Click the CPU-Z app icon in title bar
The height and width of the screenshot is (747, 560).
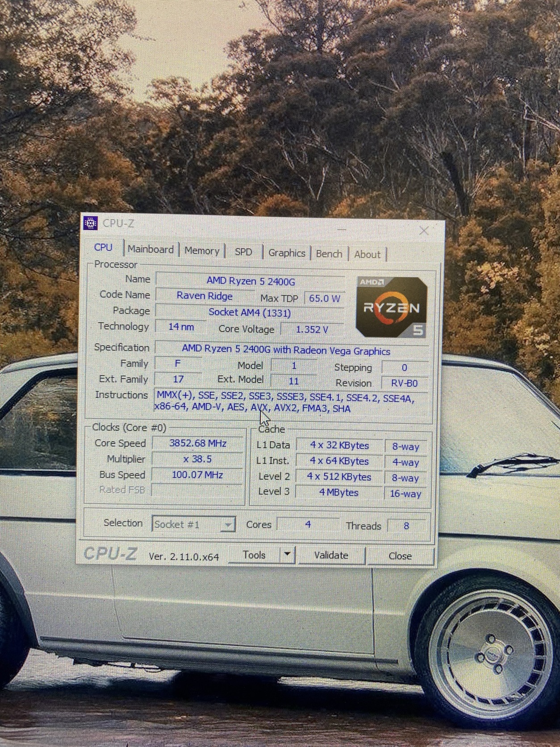91,222
